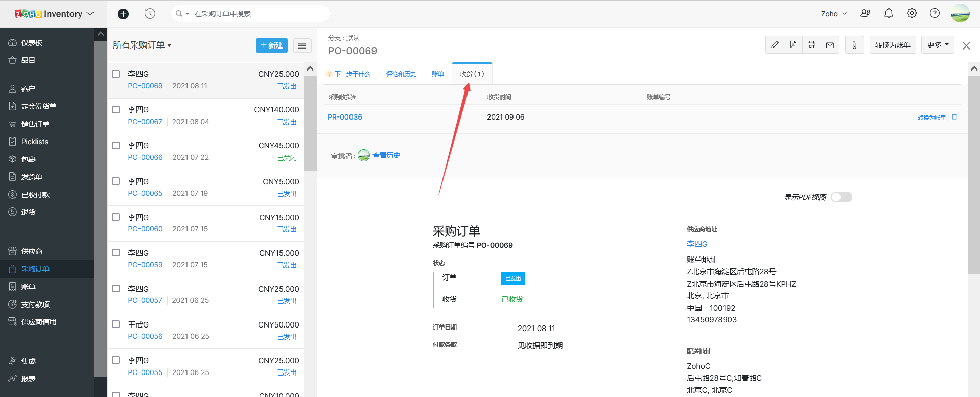Click the email envelope icon

pos(830,45)
